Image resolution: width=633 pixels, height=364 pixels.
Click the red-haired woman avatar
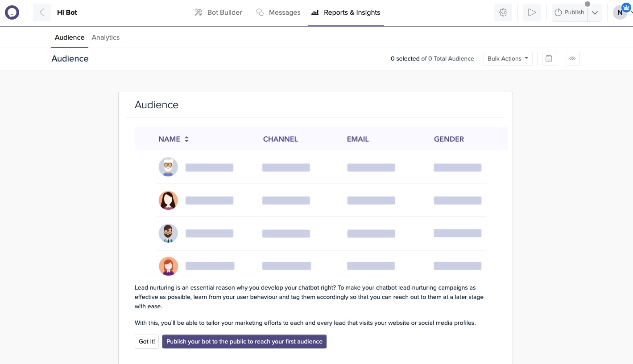168,266
